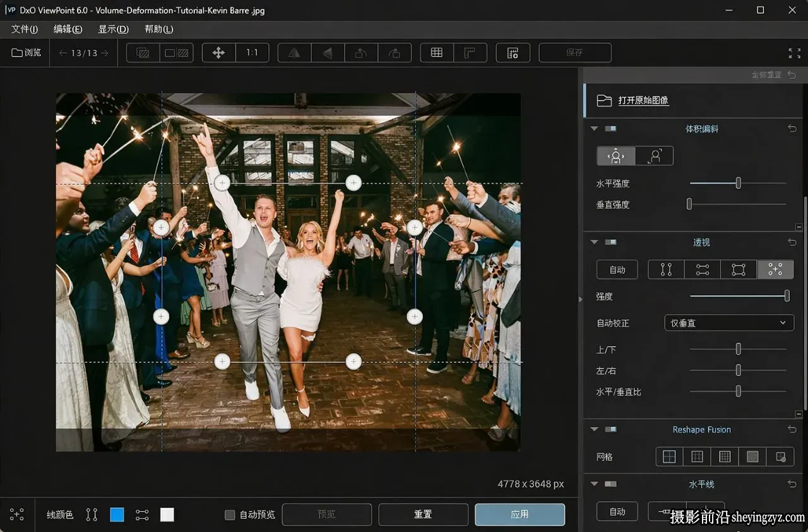
Task: Click the 重置 button
Action: tap(423, 514)
